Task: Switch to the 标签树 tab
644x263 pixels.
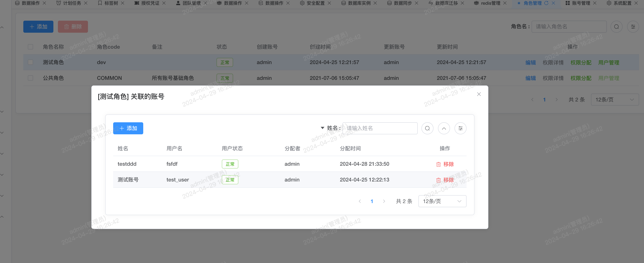Action: coord(111,3)
